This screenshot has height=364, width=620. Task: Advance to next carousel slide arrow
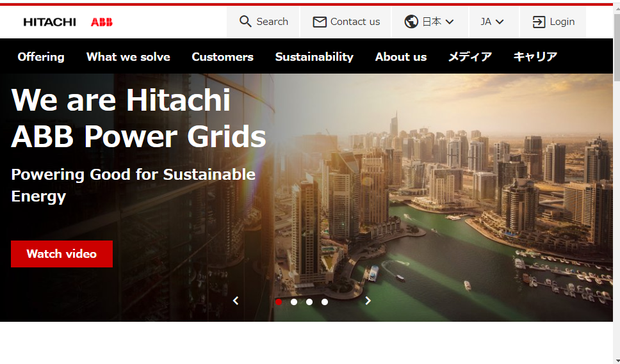[x=368, y=301]
